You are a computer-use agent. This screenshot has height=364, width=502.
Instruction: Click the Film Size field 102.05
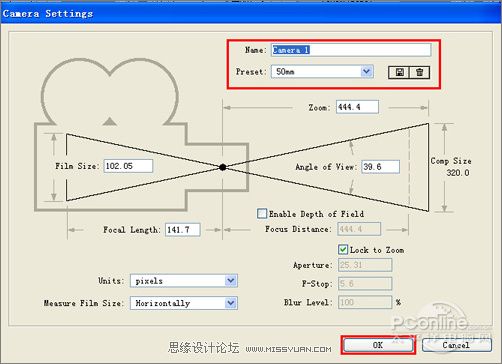pyautogui.click(x=128, y=166)
